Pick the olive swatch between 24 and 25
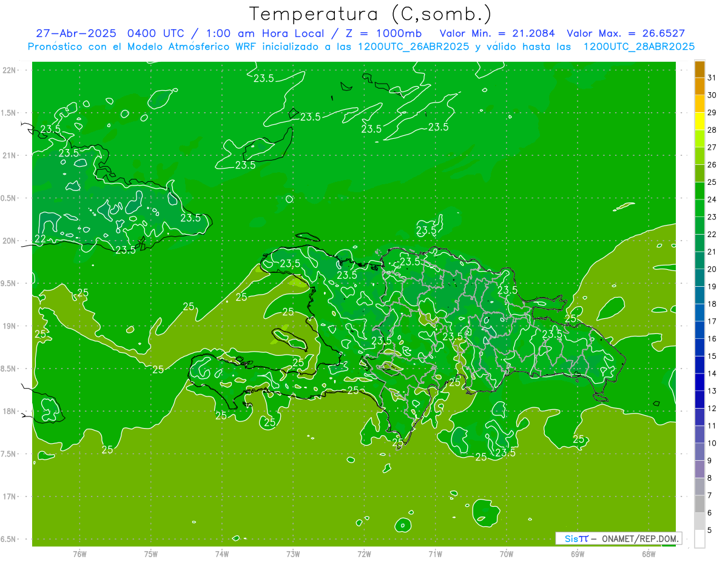728x562 pixels. tap(699, 191)
